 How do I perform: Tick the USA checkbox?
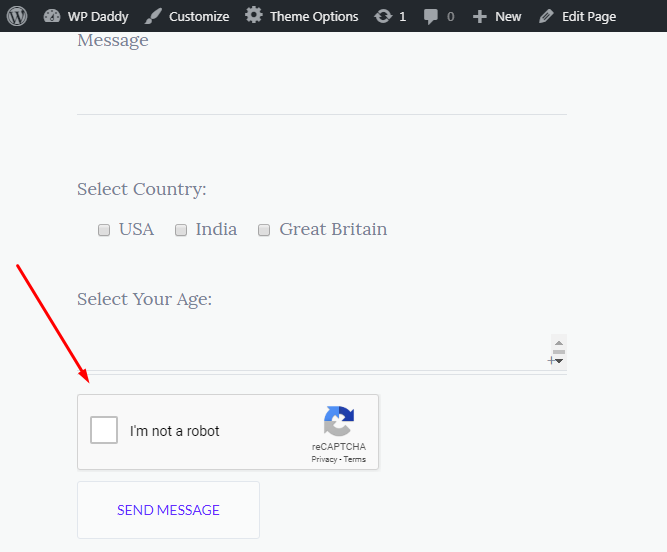(x=104, y=230)
